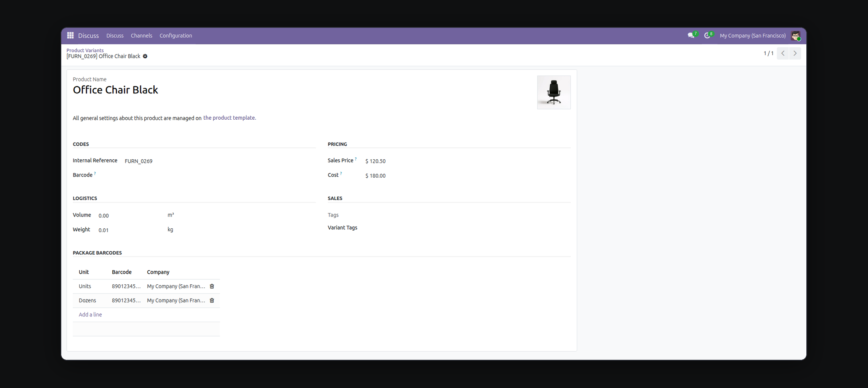Click the Barcode help question mark

coord(95,173)
